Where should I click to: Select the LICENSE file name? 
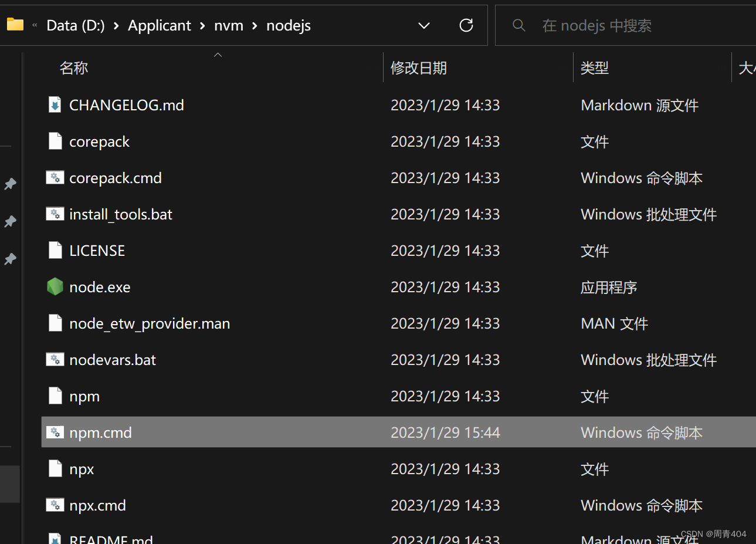(x=97, y=251)
